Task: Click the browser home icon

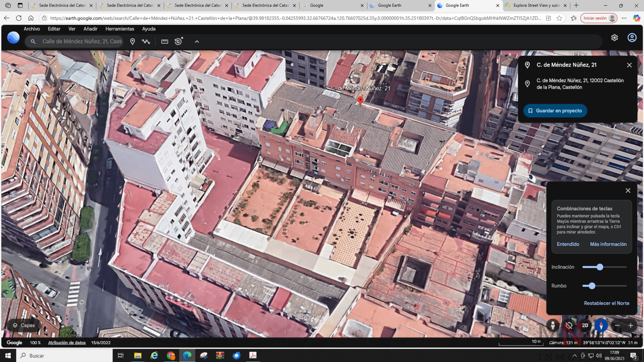Action: [x=31, y=18]
